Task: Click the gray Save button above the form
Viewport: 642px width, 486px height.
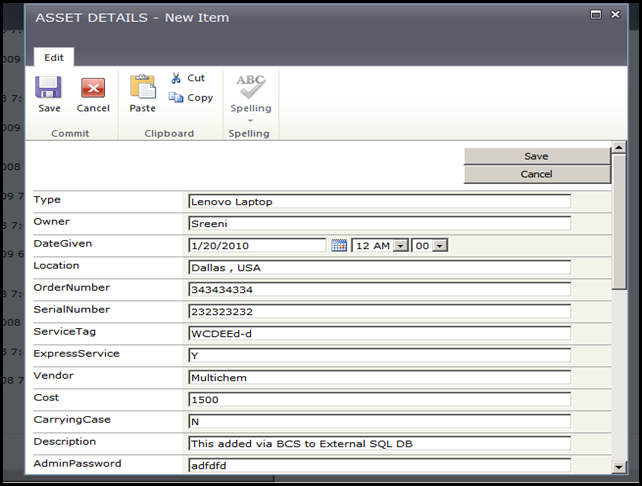Action: tap(537, 156)
